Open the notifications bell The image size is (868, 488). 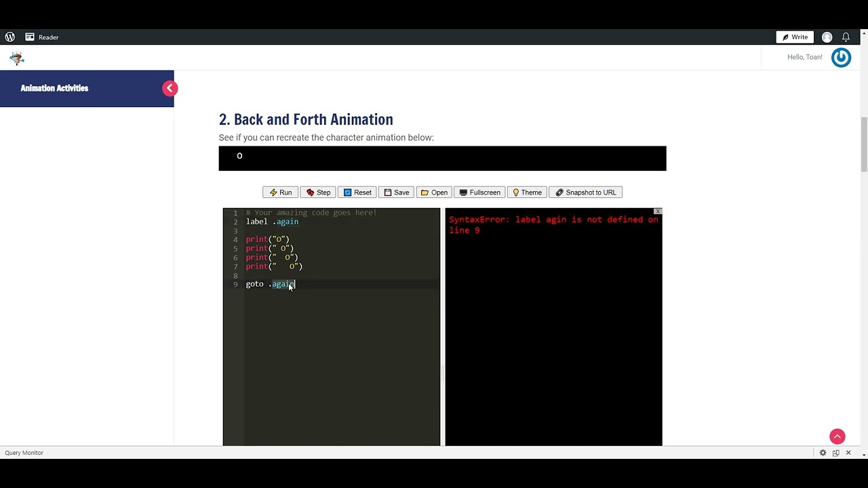(846, 37)
